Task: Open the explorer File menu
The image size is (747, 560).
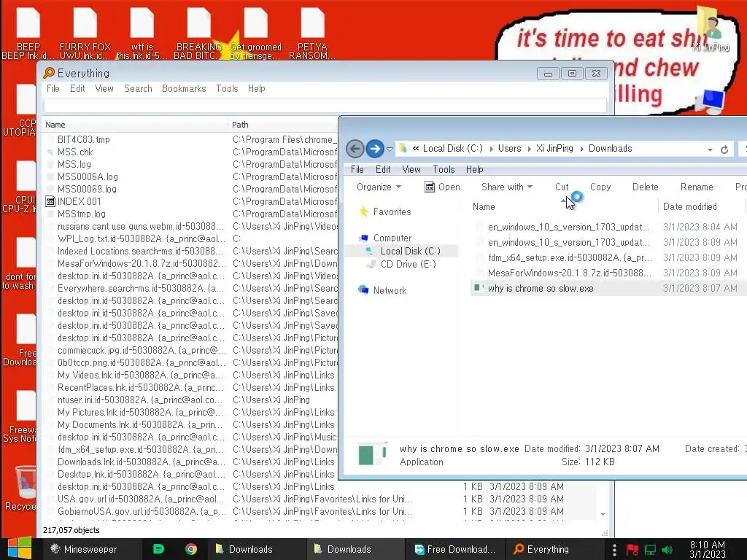Action: pyautogui.click(x=357, y=169)
